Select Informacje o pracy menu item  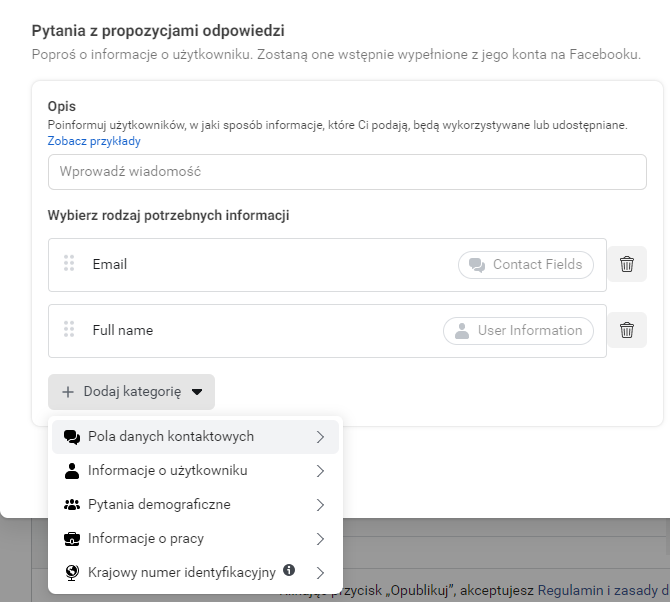click(x=146, y=539)
